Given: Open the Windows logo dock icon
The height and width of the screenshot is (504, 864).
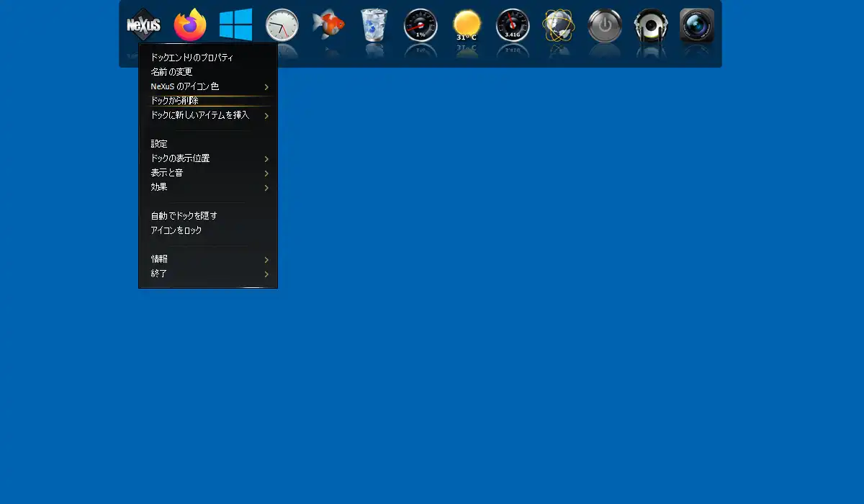Looking at the screenshot, I should 236,25.
